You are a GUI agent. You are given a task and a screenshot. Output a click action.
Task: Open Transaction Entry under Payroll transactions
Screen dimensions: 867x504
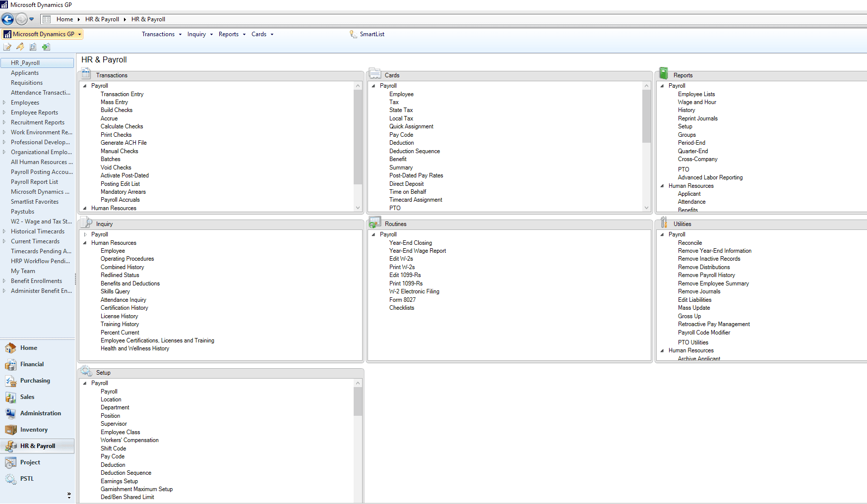(x=122, y=94)
